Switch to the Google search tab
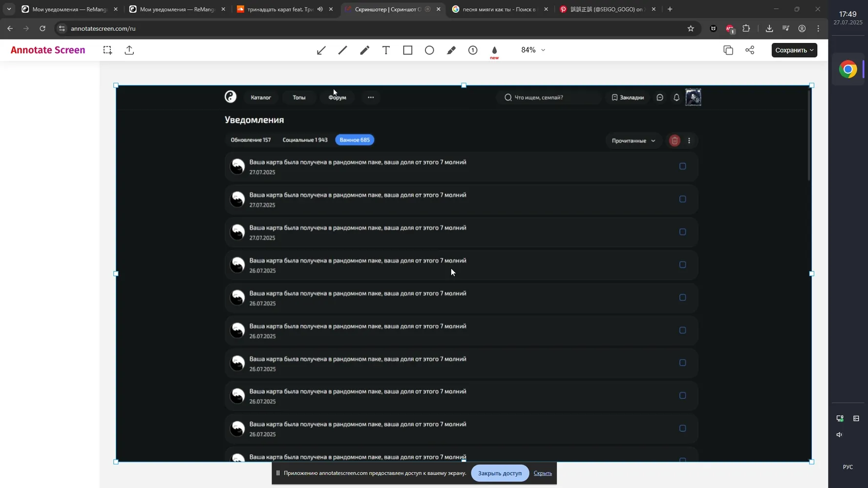This screenshot has height=488, width=868. (x=499, y=9)
